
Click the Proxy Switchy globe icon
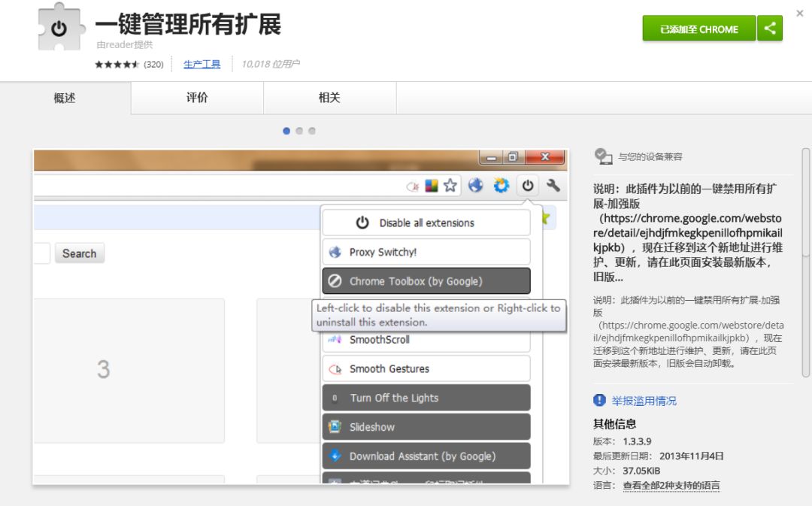(335, 252)
